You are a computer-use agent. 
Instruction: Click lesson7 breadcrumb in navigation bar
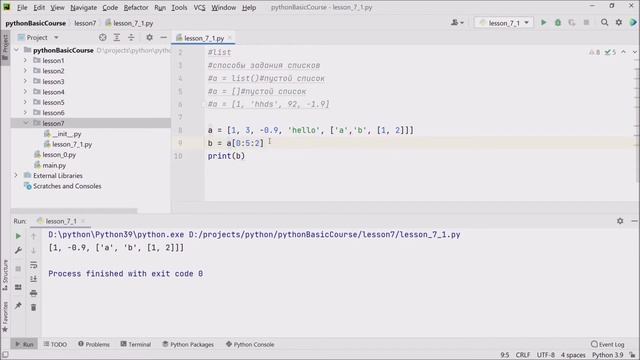pos(85,23)
